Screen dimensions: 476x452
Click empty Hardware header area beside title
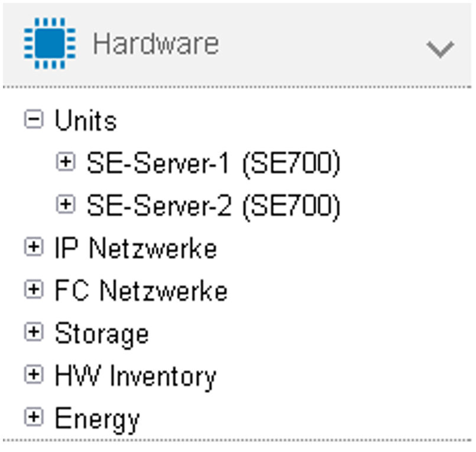322,45
